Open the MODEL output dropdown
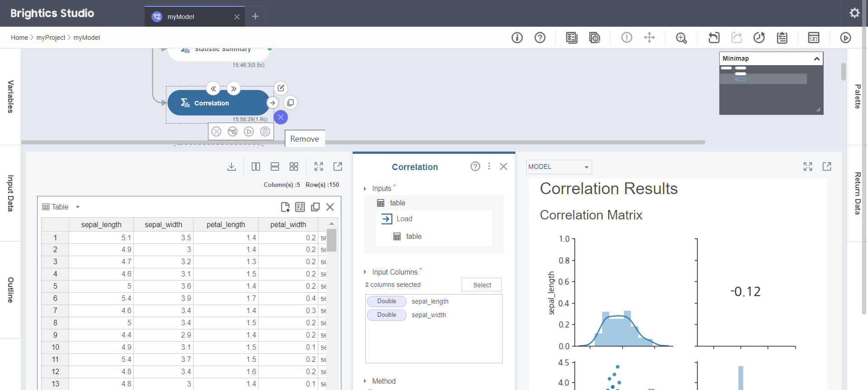 [559, 166]
